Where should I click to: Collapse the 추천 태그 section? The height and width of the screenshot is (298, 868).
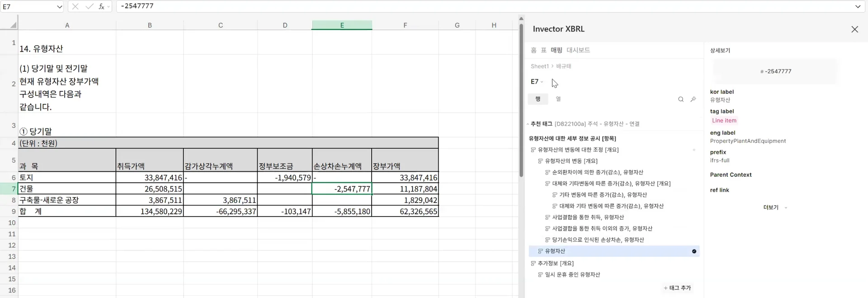[x=528, y=124]
